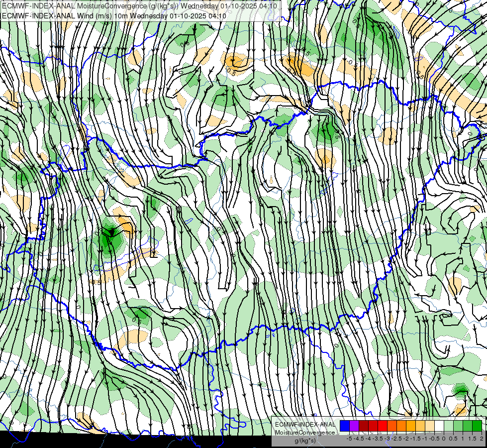The height and width of the screenshot is (448, 487).
Task: Select the light orange swatch between -1.5 and -1
Action: coord(420,426)
